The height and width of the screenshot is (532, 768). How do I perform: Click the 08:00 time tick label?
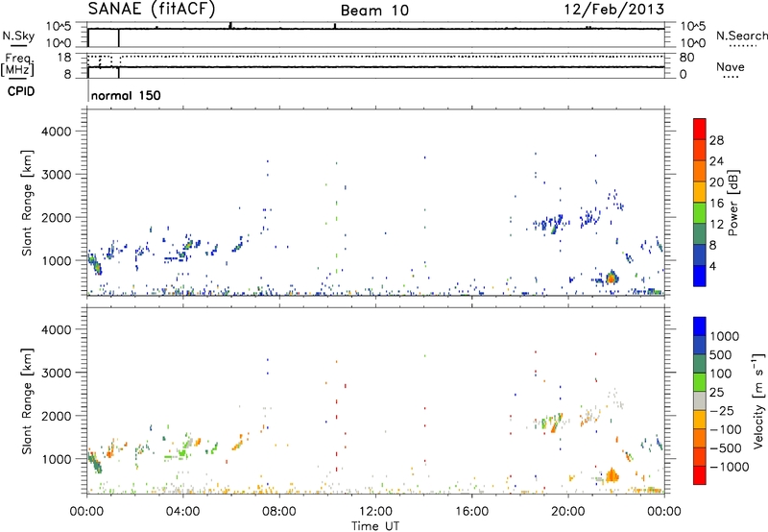[x=279, y=512]
